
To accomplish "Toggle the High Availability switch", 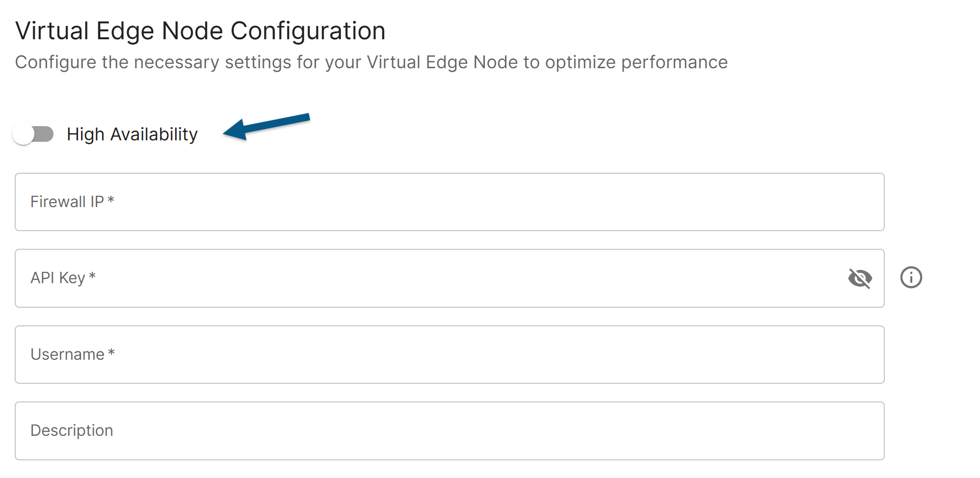I will click(33, 134).
